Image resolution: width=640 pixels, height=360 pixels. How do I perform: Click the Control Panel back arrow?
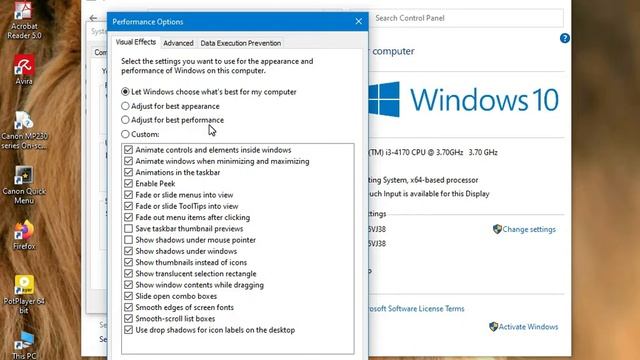[x=93, y=18]
